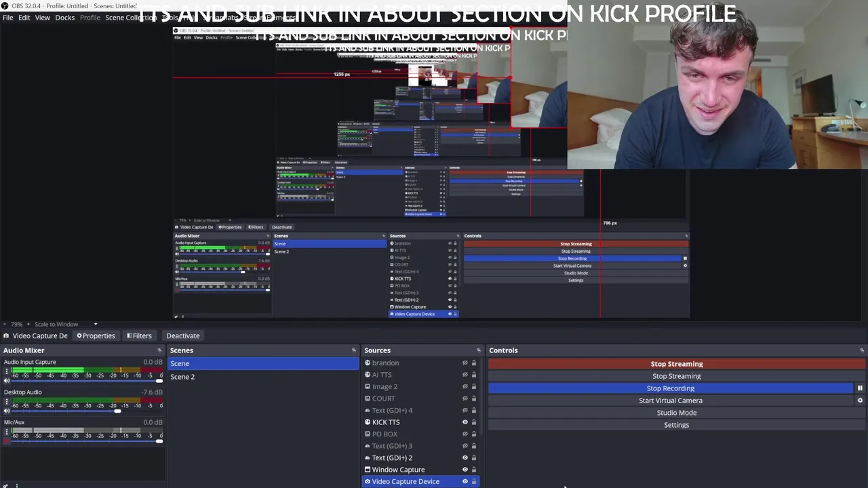The height and width of the screenshot is (488, 868).
Task: Hide the Video Capture Device source
Action: [x=465, y=482]
